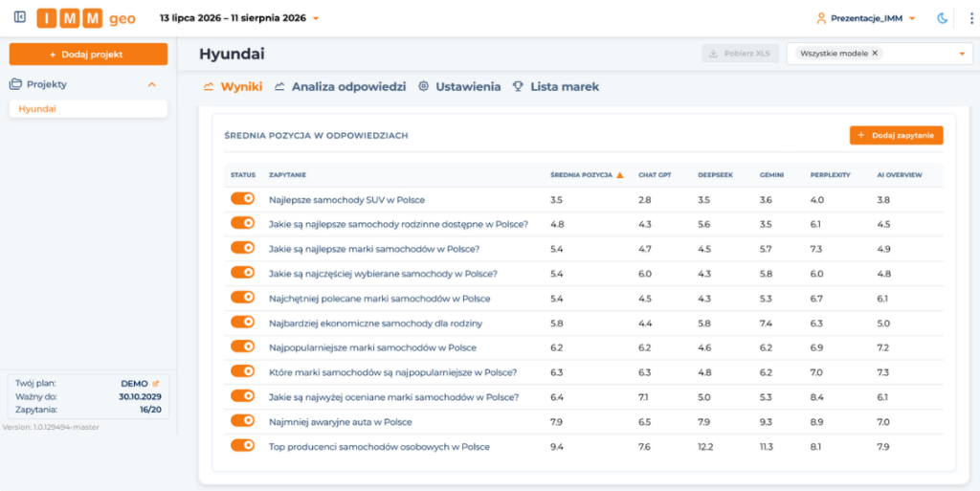Toggle status for Najpopularniejsze marki samochodów query

pyautogui.click(x=242, y=346)
